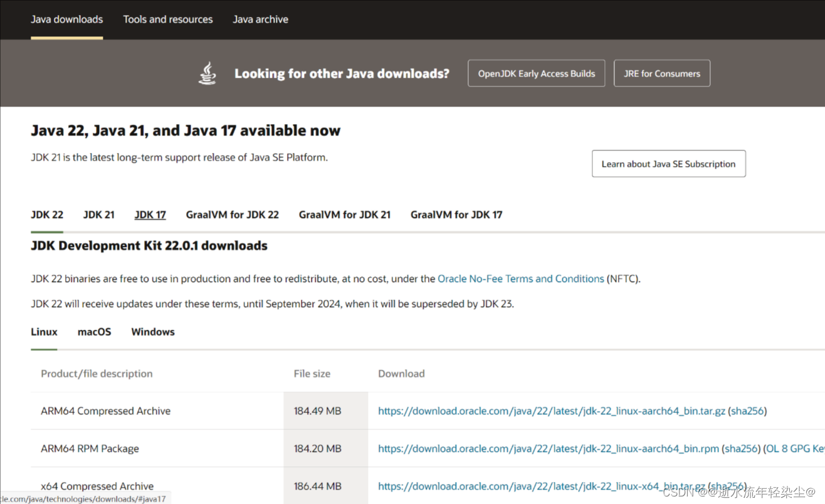Click the 186.44 MB file size
This screenshot has width=825, height=504.
tap(317, 486)
